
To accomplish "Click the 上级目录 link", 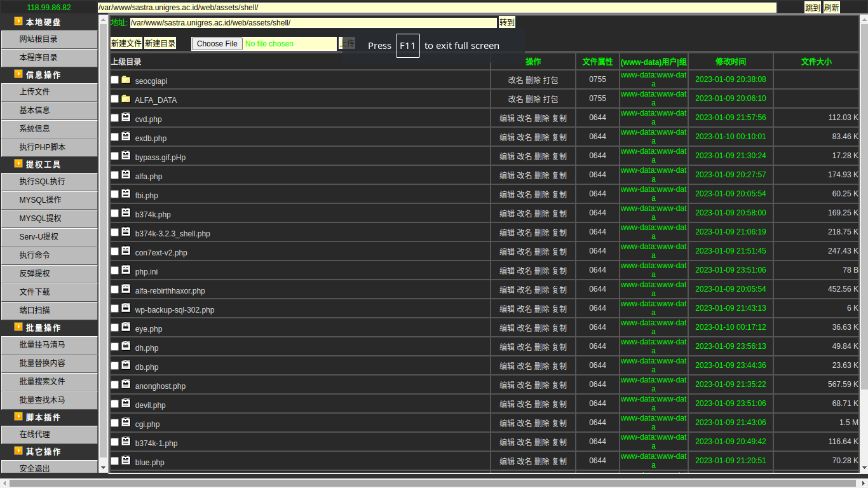I will 126,62.
